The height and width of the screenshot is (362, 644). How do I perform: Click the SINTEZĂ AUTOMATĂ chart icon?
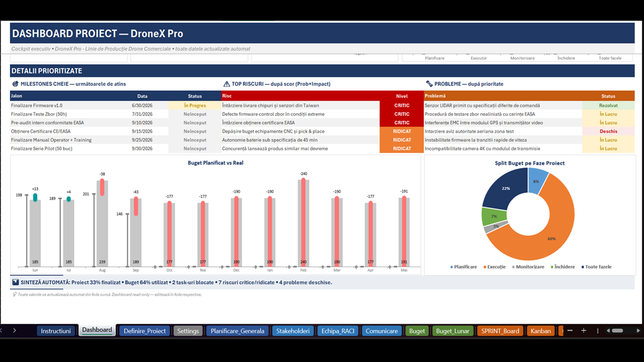(x=16, y=283)
